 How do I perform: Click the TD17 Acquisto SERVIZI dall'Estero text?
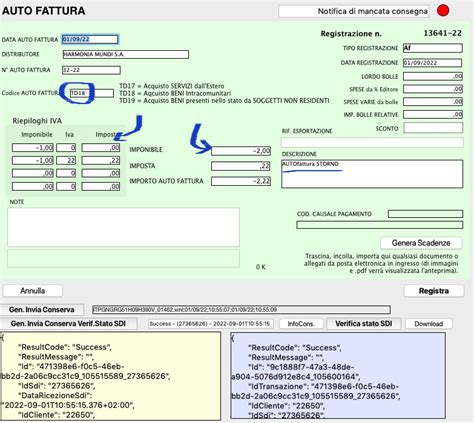[172, 86]
